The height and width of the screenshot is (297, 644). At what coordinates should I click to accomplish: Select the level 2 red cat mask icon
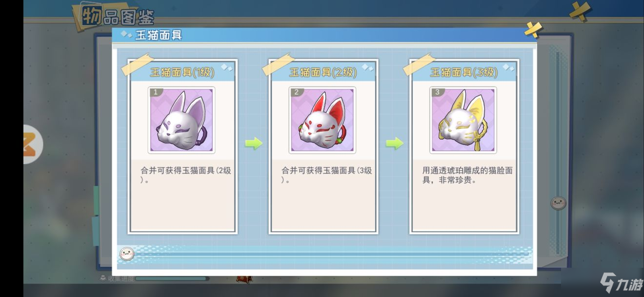click(x=322, y=120)
